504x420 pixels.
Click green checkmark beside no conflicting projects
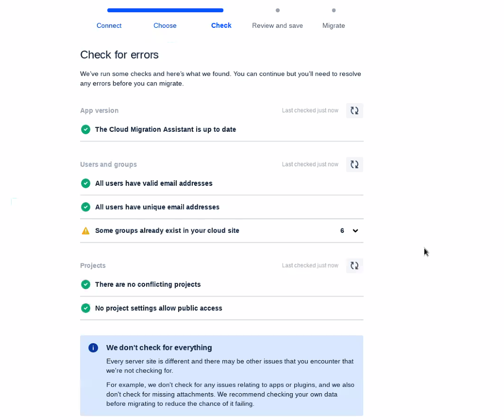pos(85,284)
